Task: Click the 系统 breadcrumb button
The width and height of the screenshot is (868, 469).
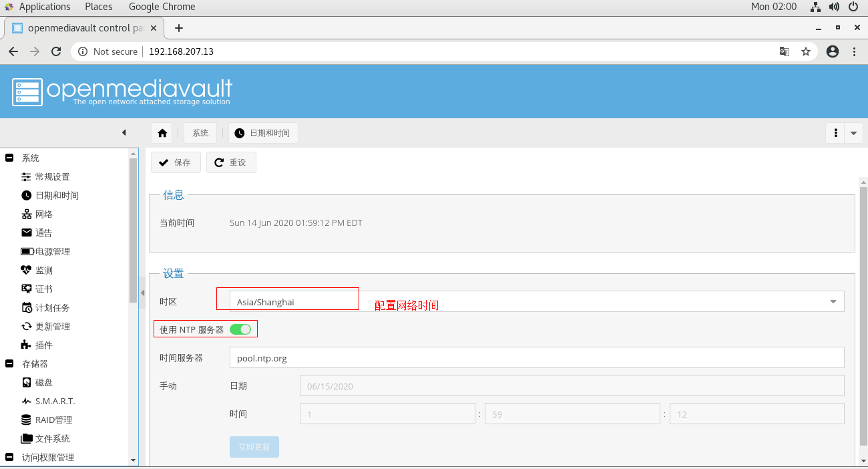Action: click(200, 133)
